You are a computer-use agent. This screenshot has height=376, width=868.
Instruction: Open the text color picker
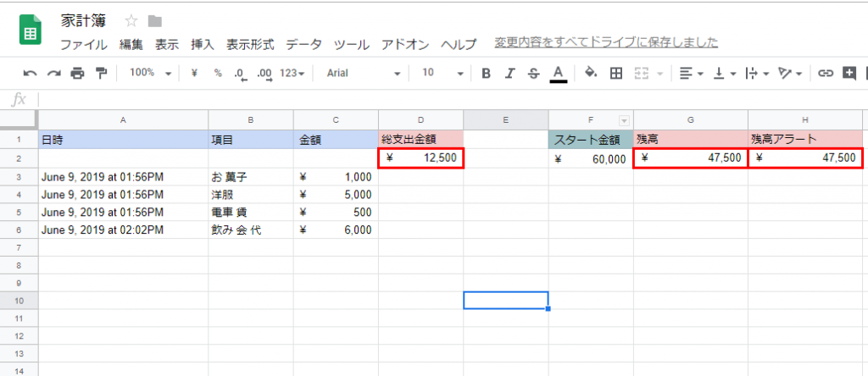[x=559, y=74]
